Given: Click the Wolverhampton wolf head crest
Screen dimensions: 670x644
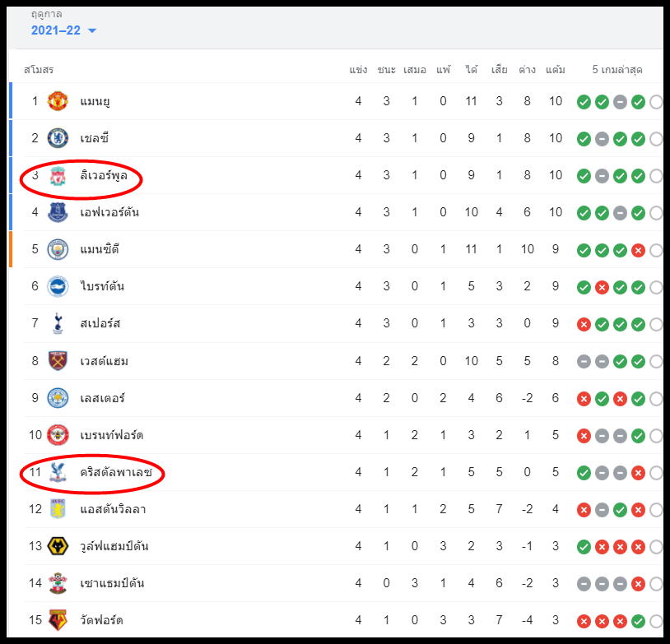Looking at the screenshot, I should click(58, 546).
